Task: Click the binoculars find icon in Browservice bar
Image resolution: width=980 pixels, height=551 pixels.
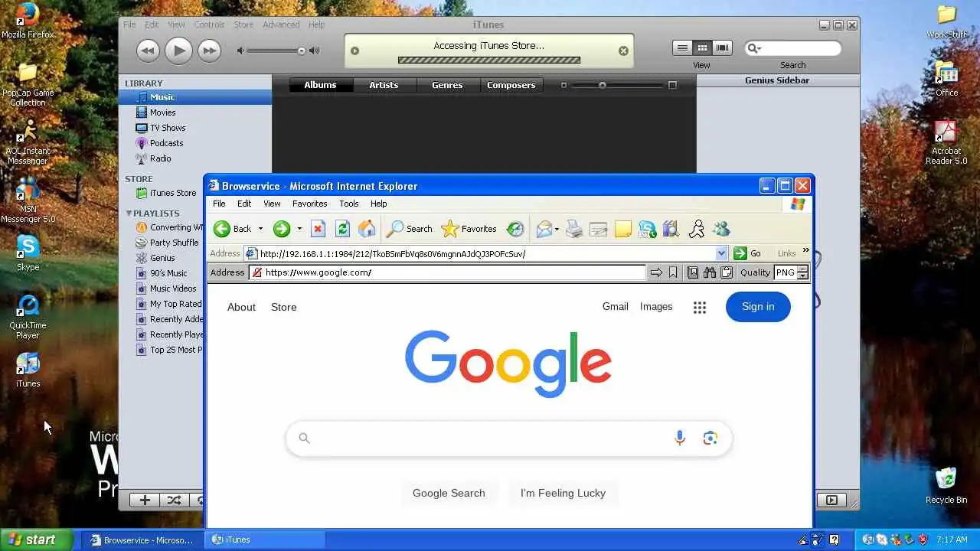Action: [x=710, y=272]
